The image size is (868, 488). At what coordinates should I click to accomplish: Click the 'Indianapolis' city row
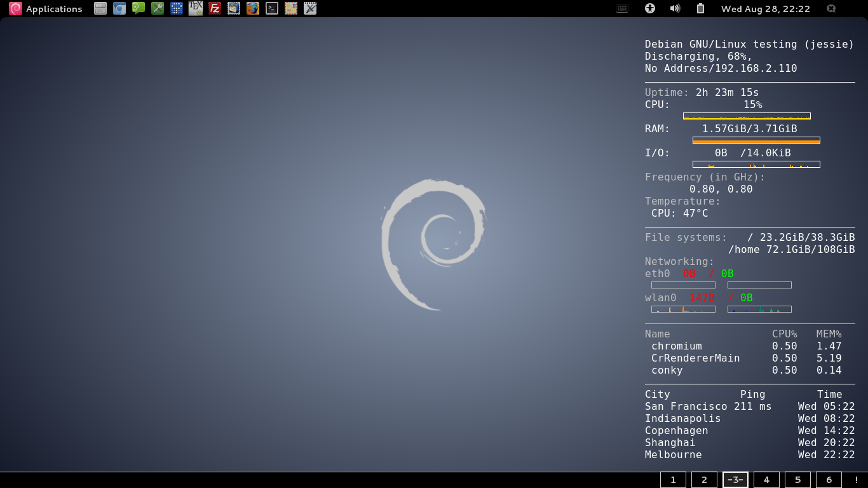coord(750,419)
